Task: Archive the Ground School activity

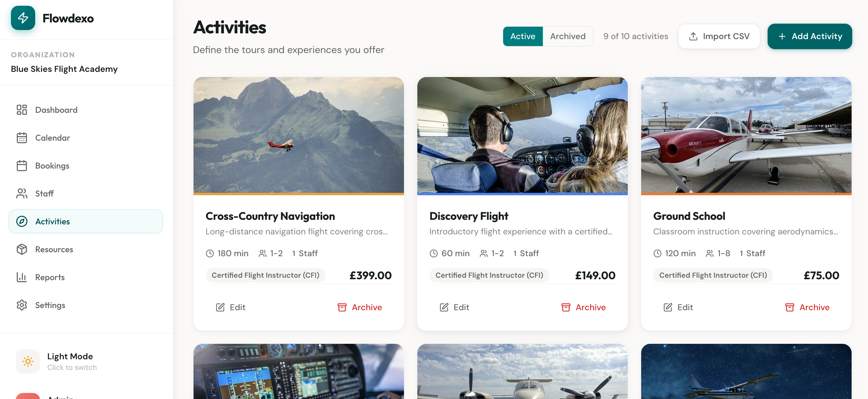Action: [807, 307]
